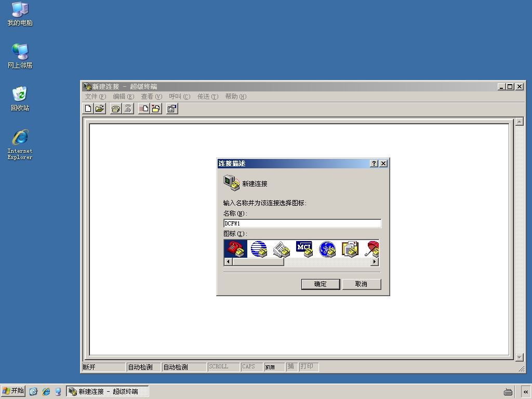Open the 传送(T) menu
This screenshot has height=399, width=532.
(208, 97)
